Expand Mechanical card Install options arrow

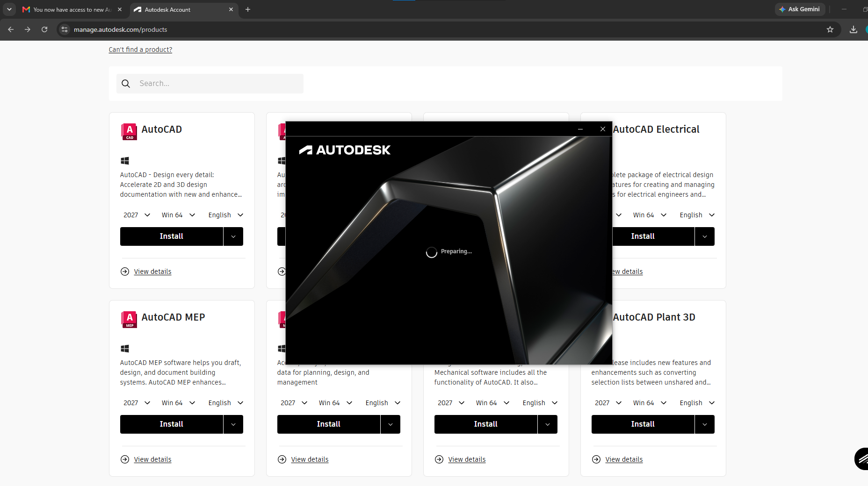(548, 424)
